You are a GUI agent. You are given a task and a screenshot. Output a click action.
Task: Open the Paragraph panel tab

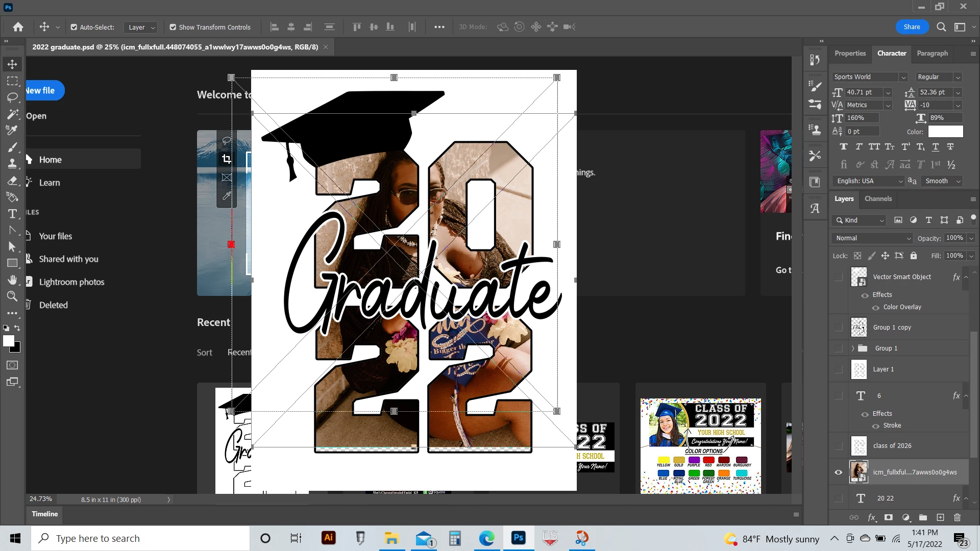[x=932, y=54]
